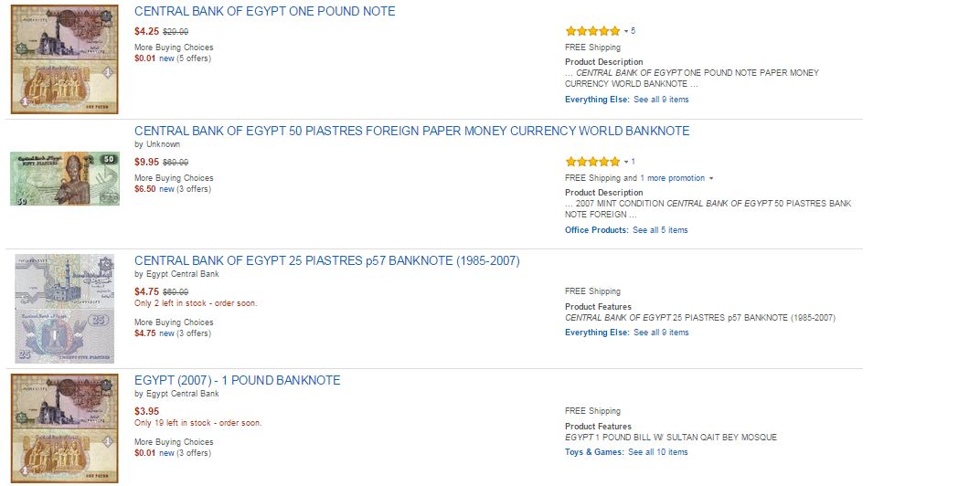980x486 pixels.
Task: Click the five-star rating on One Pound Note
Action: 592,31
